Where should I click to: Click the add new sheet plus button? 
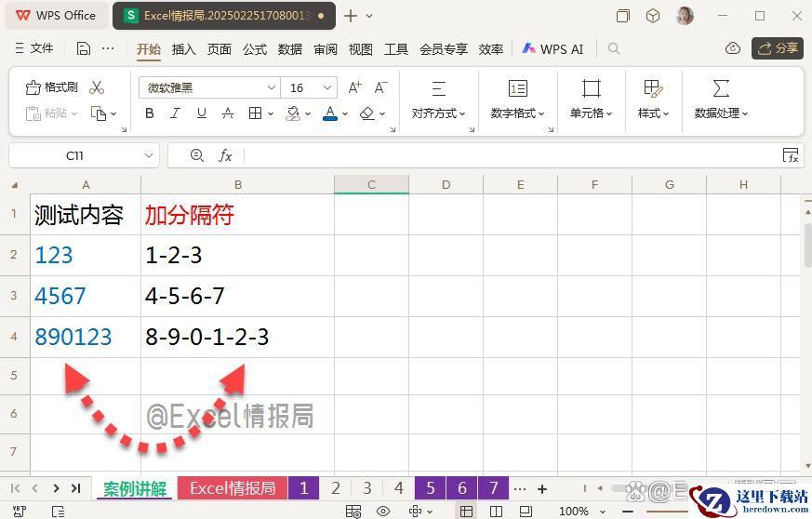[x=542, y=489]
